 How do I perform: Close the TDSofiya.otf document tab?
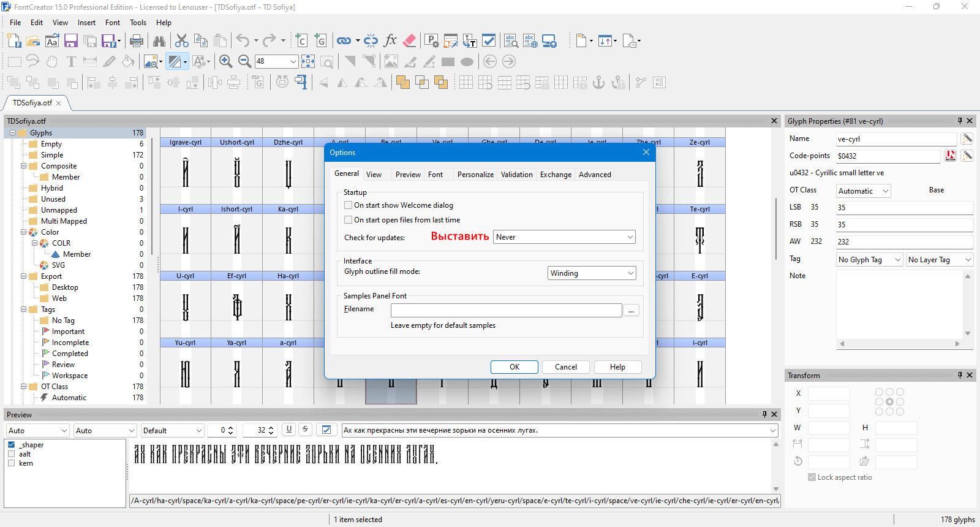click(59, 103)
